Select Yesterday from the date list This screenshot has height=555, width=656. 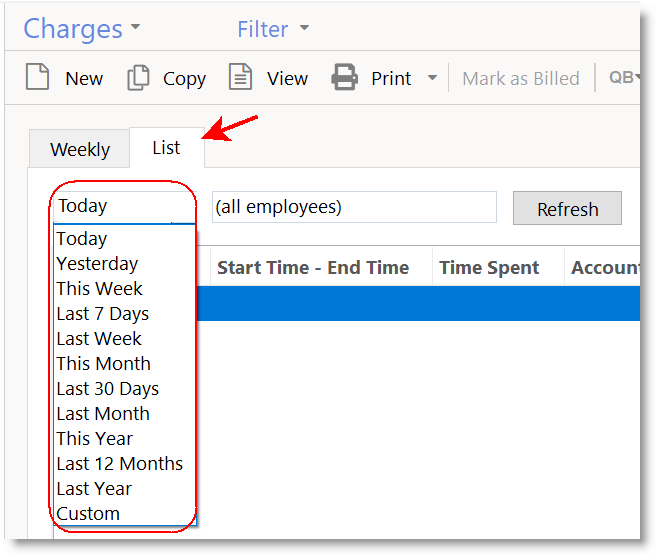[97, 264]
